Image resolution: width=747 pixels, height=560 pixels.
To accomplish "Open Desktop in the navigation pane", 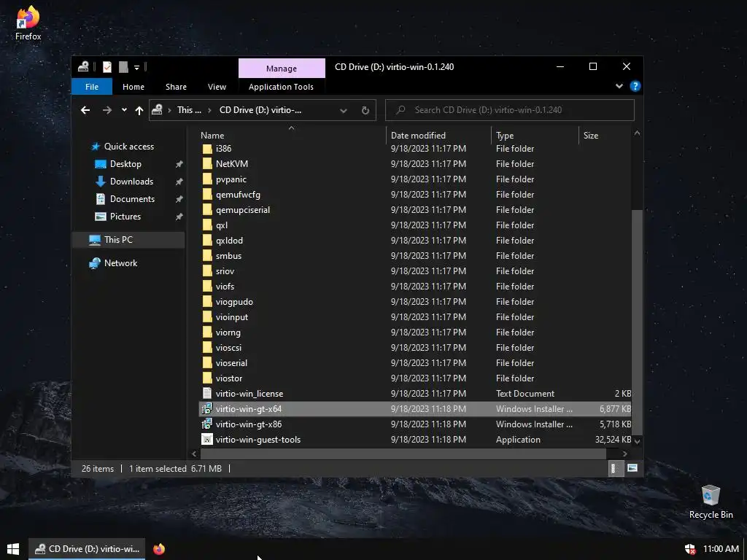I will pos(125,164).
